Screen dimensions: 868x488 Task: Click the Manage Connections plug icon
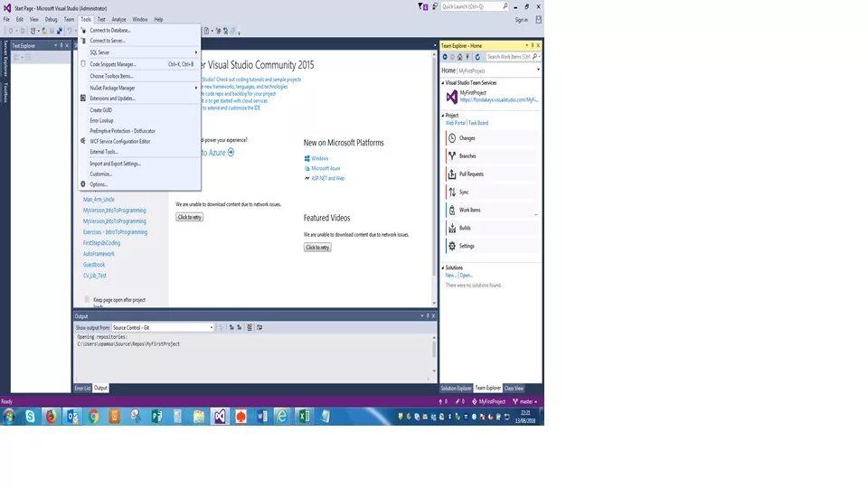[x=467, y=57]
